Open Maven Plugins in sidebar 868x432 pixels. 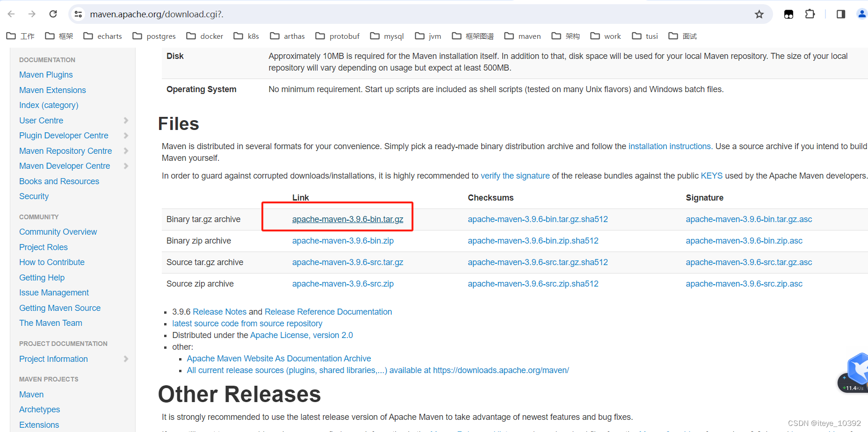coord(46,75)
